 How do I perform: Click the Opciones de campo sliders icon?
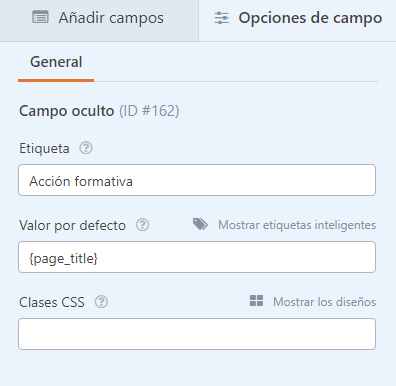click(222, 18)
